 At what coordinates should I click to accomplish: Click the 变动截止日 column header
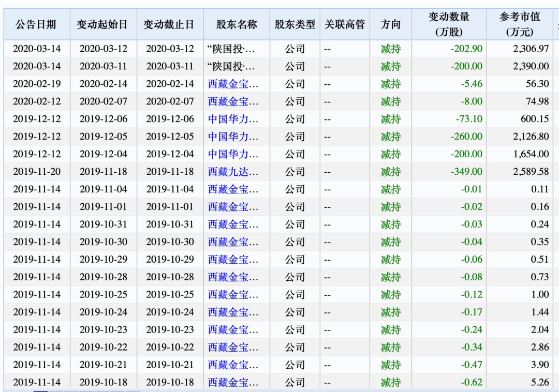(x=169, y=24)
